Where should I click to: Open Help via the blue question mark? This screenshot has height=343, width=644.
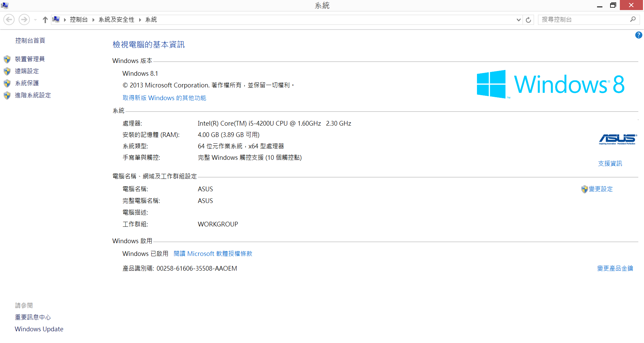638,35
